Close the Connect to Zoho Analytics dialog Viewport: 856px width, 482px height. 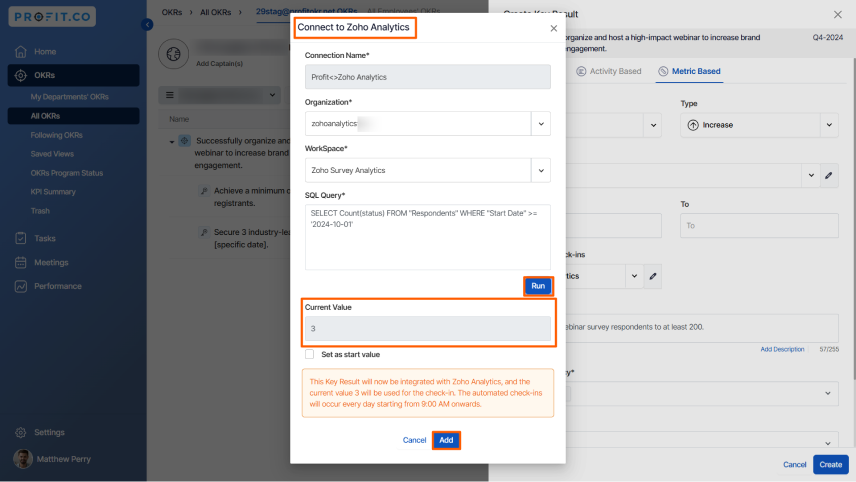(x=554, y=28)
